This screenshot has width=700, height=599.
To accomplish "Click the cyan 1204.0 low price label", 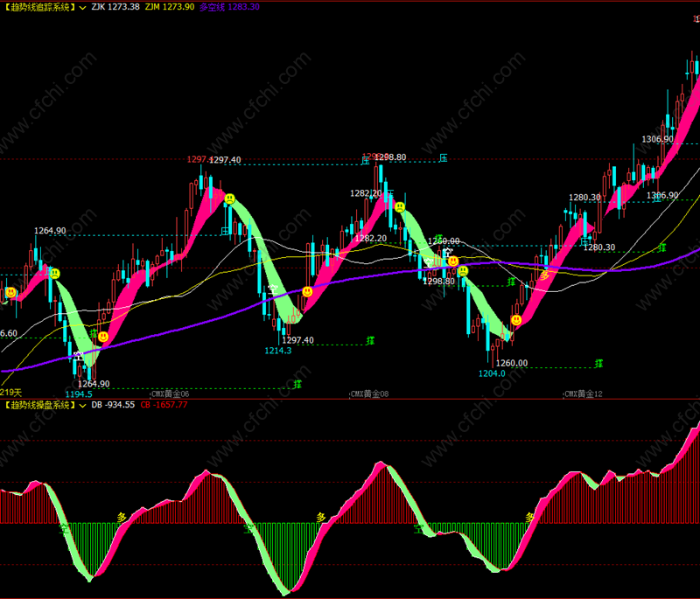I will pyautogui.click(x=492, y=373).
